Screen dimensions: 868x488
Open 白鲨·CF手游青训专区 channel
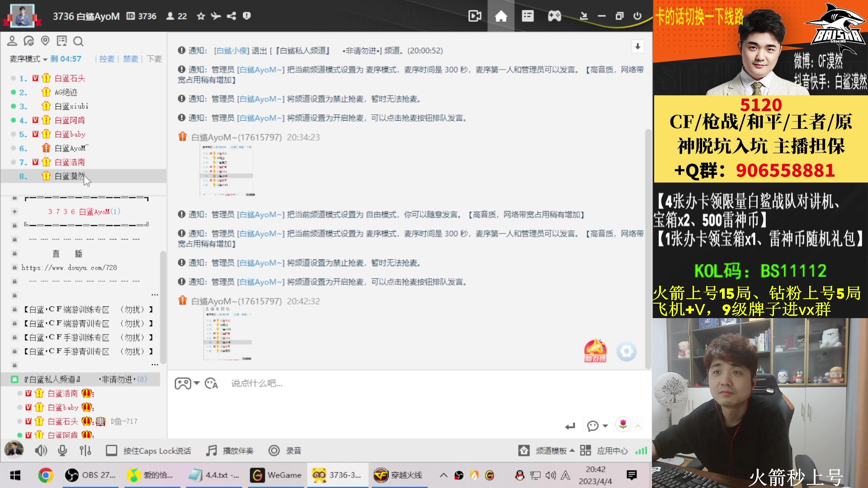[88, 352]
